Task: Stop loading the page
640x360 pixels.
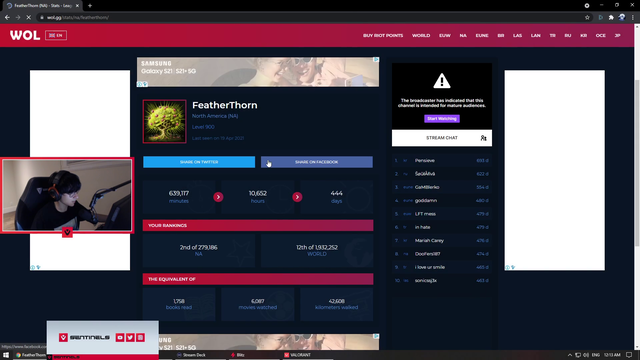Action: click(28, 18)
